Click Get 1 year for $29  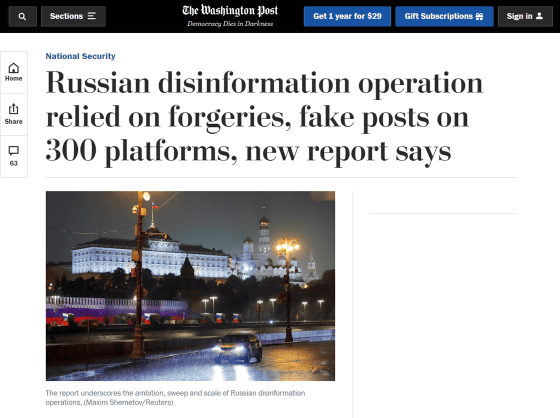[347, 16]
